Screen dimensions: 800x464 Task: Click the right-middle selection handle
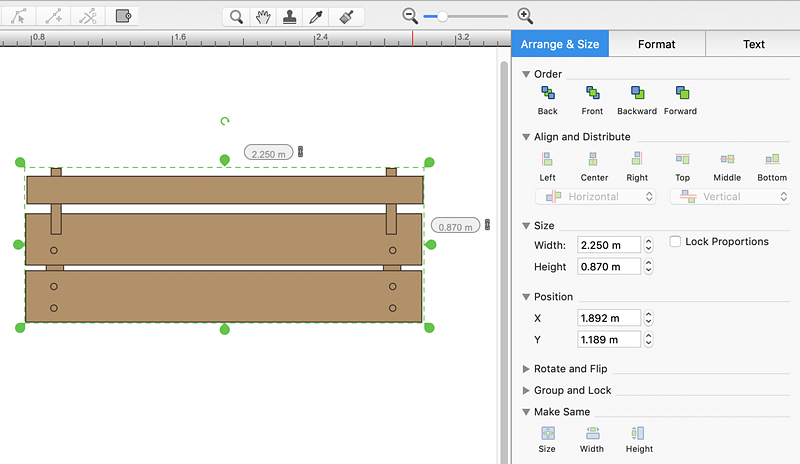pyautogui.click(x=431, y=245)
